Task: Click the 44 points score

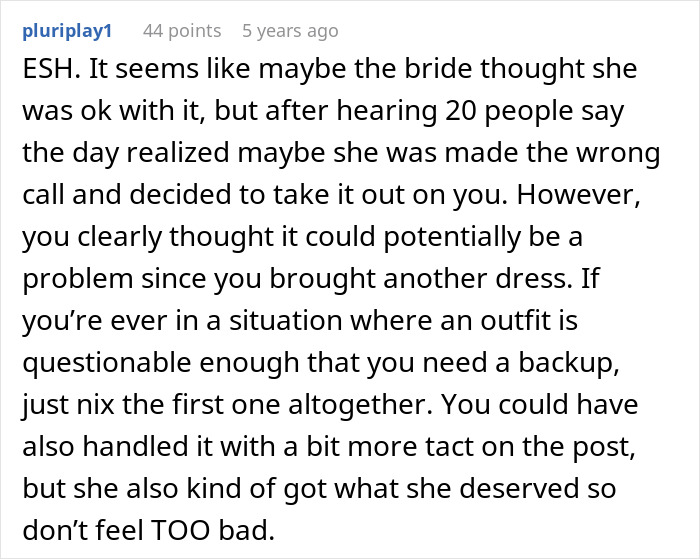Action: pyautogui.click(x=181, y=31)
